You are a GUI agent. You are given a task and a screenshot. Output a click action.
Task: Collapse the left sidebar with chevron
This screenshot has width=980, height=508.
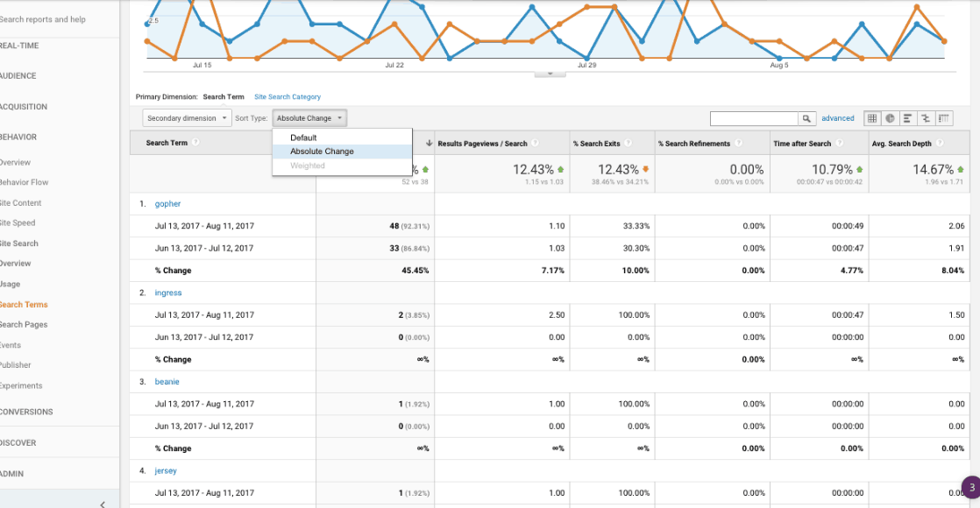click(103, 504)
